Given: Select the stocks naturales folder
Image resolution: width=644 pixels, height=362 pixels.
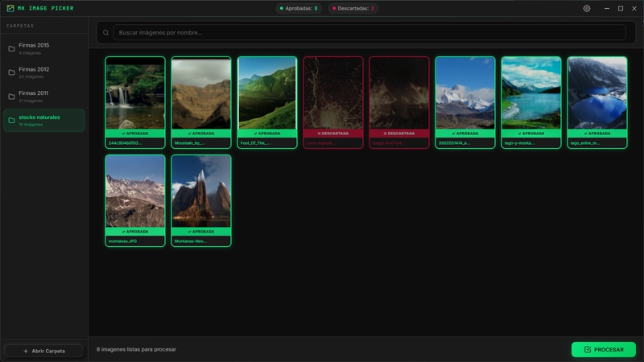Looking at the screenshot, I should (x=44, y=120).
